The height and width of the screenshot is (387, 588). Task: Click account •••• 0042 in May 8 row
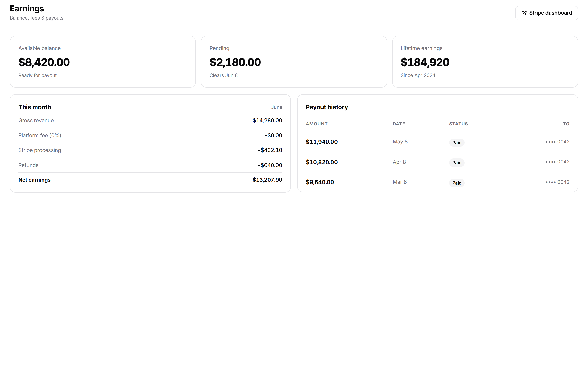click(557, 142)
